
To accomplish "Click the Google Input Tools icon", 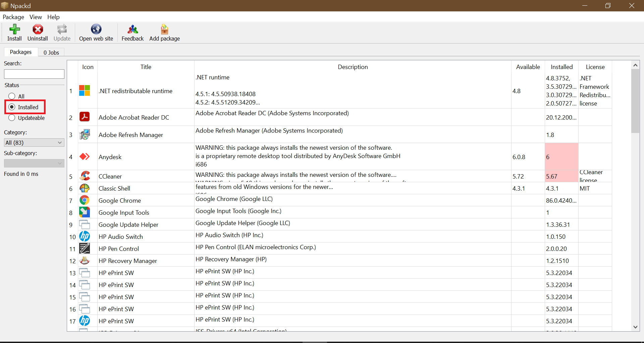I will click(x=85, y=212).
